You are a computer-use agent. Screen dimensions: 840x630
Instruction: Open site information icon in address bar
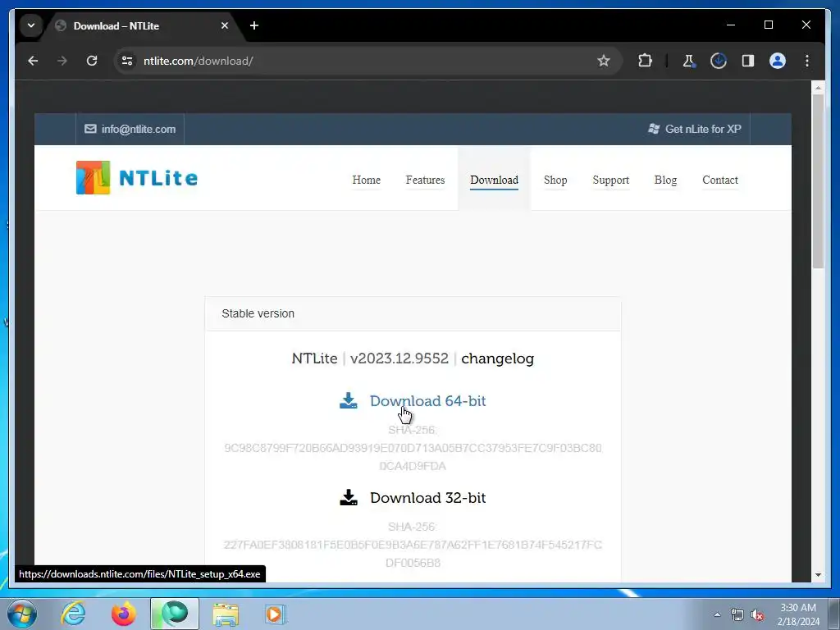coord(127,61)
